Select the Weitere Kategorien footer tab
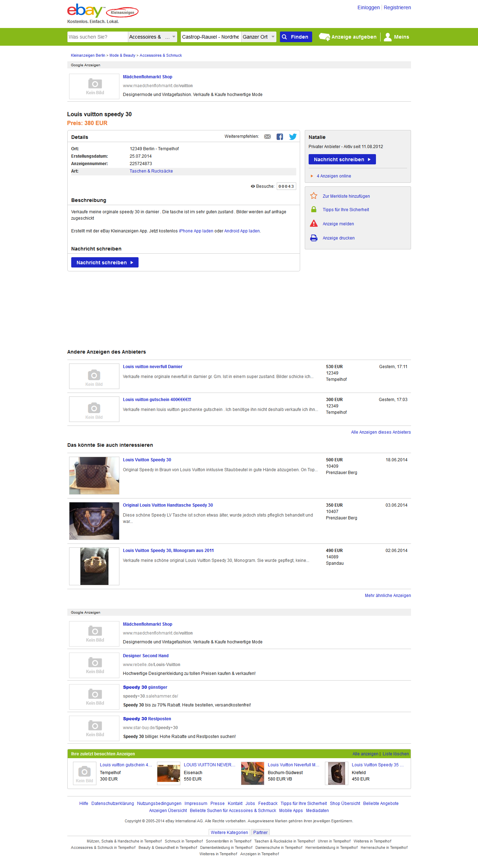The height and width of the screenshot is (868, 478). tap(229, 833)
